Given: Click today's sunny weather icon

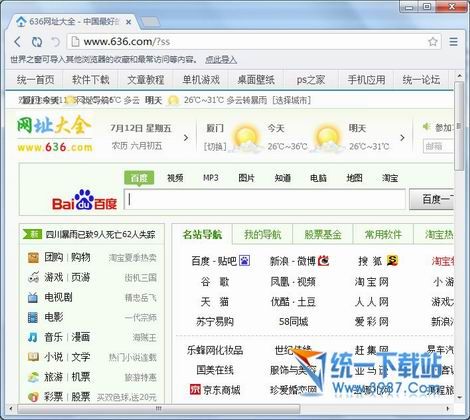Looking at the screenshot, I should (x=246, y=138).
